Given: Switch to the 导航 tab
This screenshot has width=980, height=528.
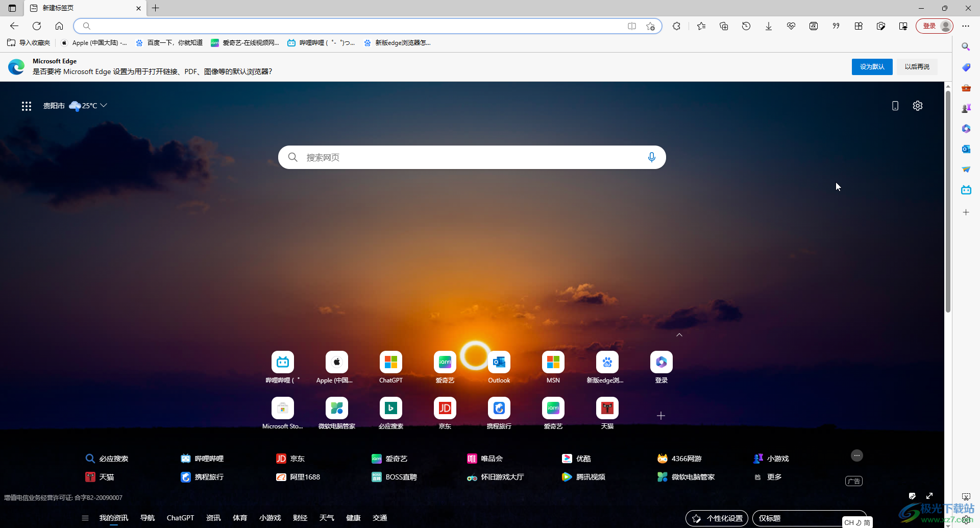Looking at the screenshot, I should tap(148, 518).
